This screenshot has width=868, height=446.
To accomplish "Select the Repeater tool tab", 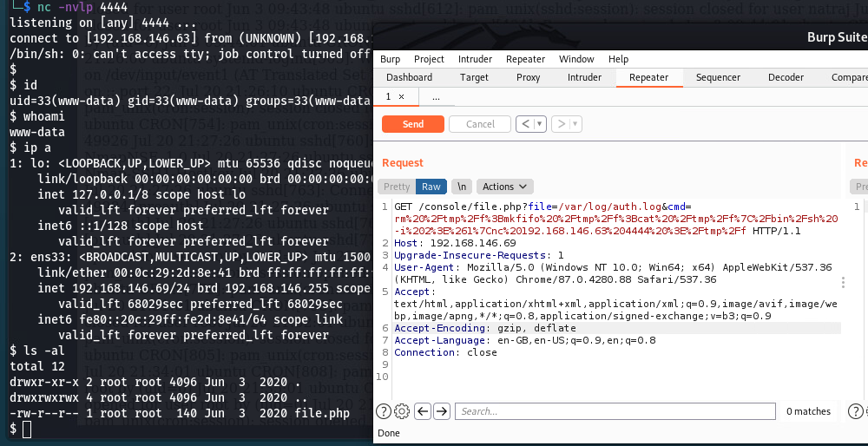I will (648, 77).
